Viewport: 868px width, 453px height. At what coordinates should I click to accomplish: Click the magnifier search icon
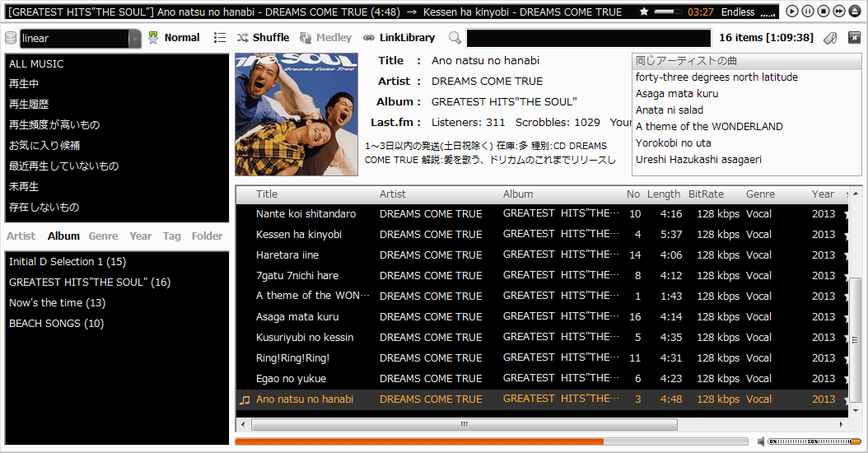455,38
